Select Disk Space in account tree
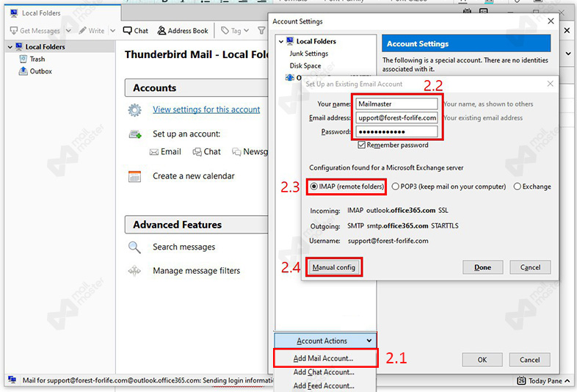This screenshot has width=577, height=392. click(x=305, y=66)
